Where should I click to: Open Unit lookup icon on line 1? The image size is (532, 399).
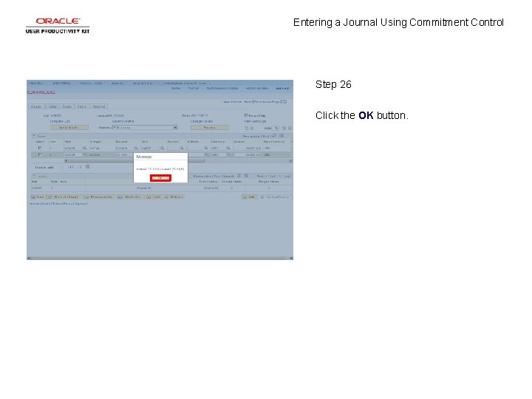click(85, 149)
